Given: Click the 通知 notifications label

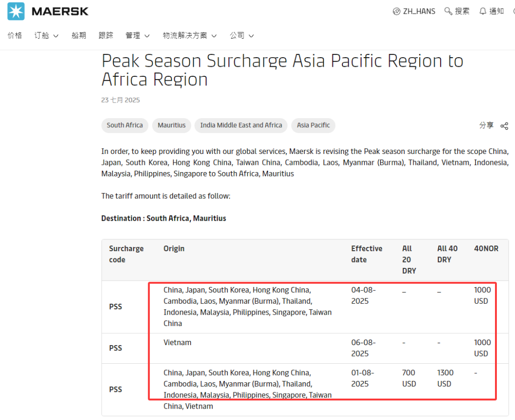Looking at the screenshot, I should coord(496,11).
